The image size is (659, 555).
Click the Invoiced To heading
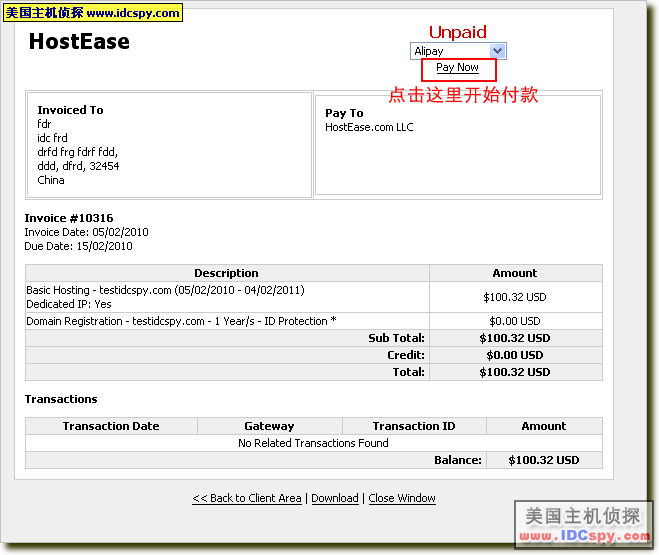[70, 110]
